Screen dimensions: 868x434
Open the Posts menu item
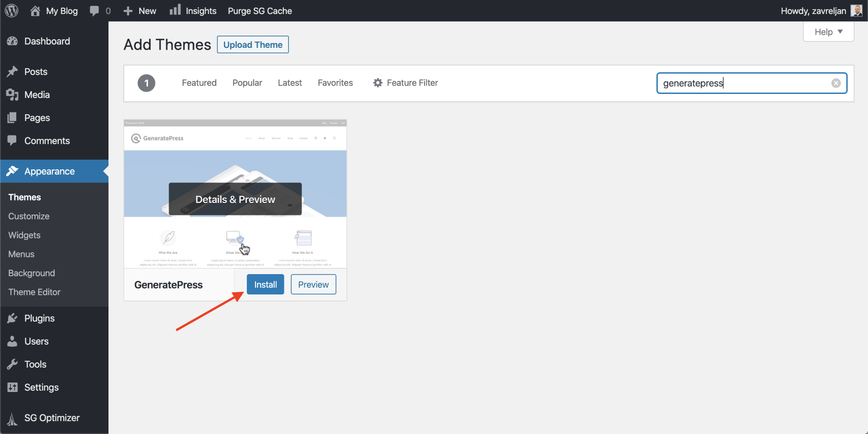pos(54,71)
